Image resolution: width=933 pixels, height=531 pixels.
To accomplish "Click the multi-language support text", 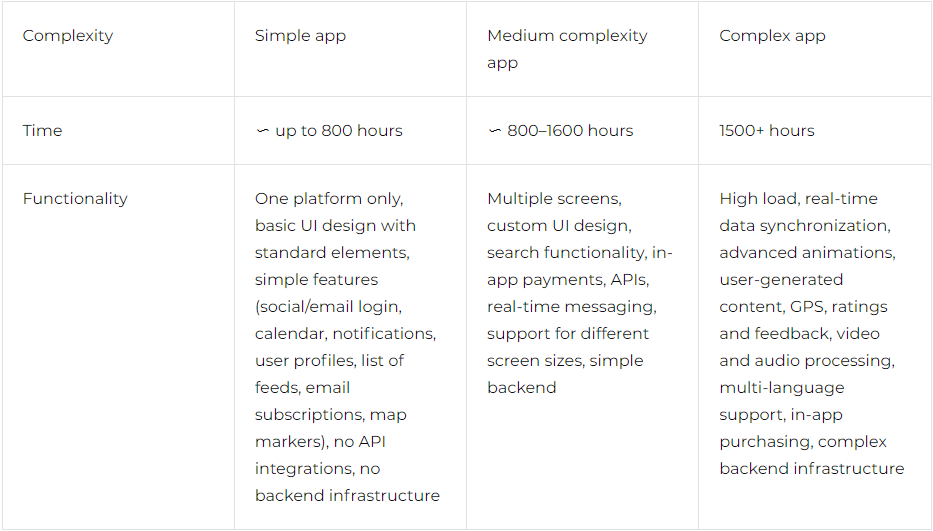I will coord(781,401).
